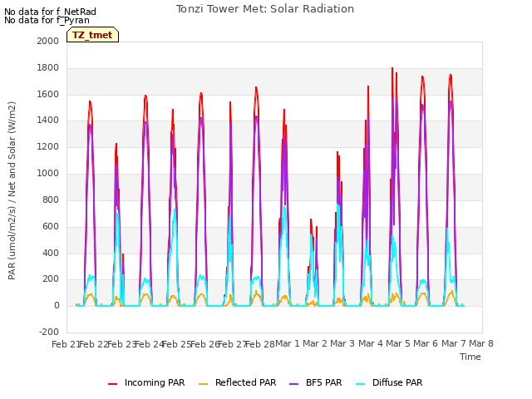Click the Mar 4 x-axis date label
This screenshot has height=399, width=532.
coord(370,343)
